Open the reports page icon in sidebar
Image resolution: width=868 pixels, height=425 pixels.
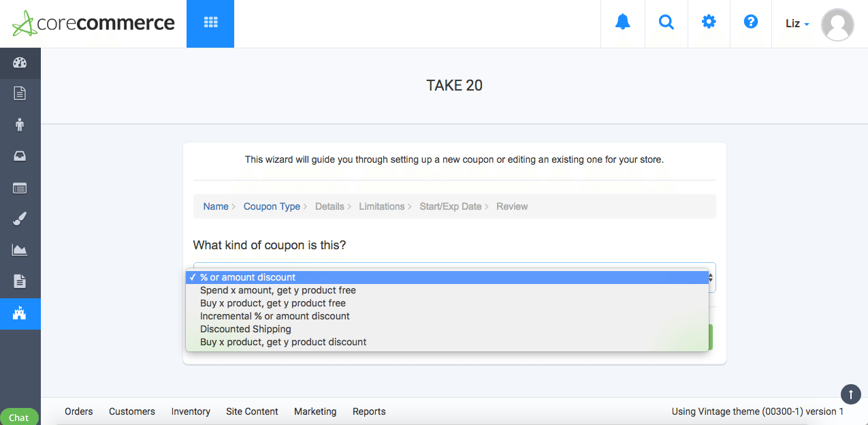point(20,281)
